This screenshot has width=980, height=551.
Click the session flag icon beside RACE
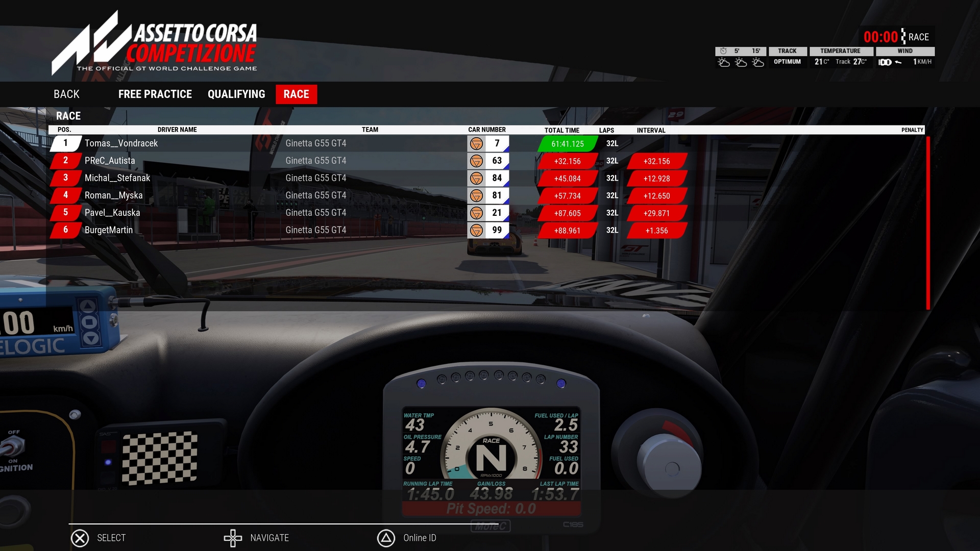pos(903,36)
